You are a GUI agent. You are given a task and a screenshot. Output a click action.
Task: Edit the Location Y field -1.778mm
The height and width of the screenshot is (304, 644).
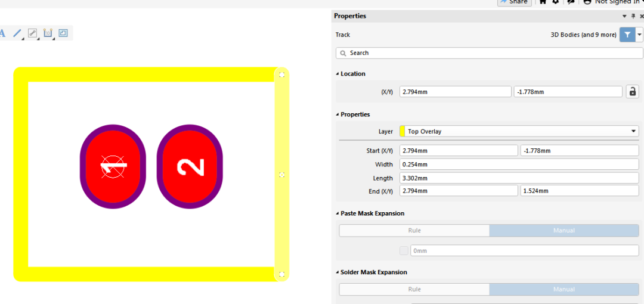click(x=568, y=92)
